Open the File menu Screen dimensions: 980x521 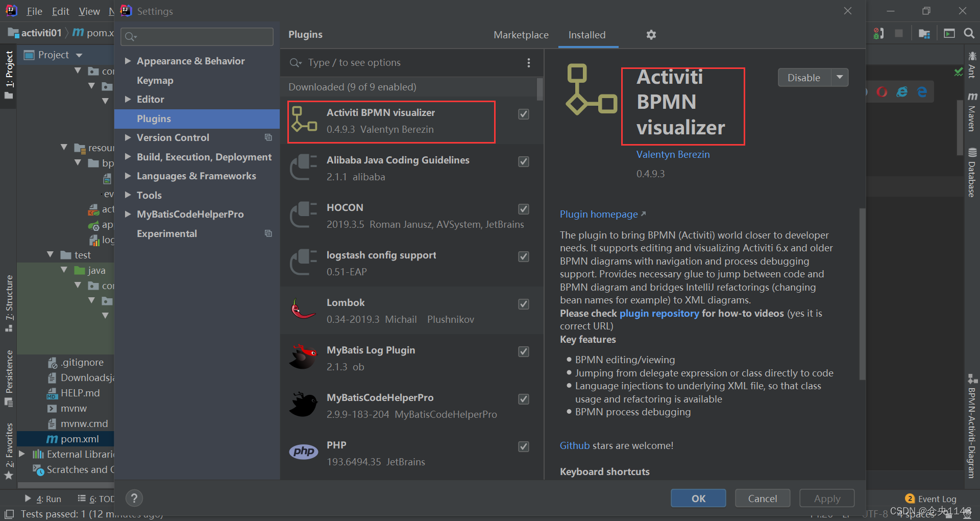34,11
